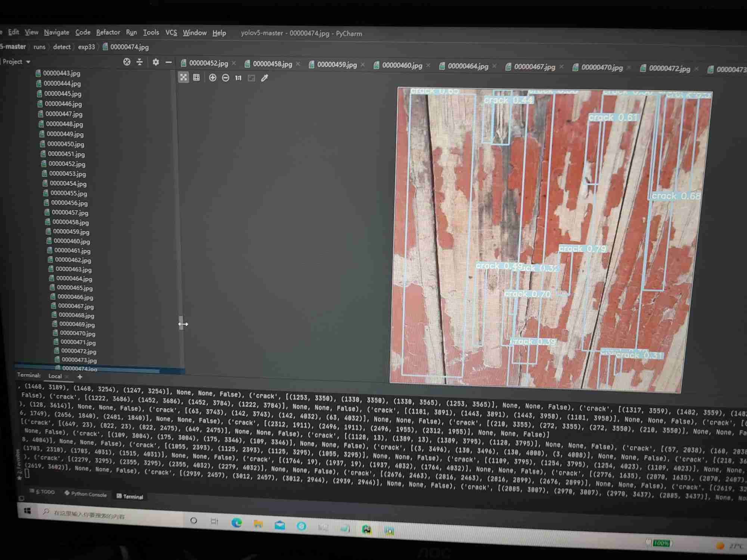
Task: Open the Python Console tool window
Action: tap(86, 494)
